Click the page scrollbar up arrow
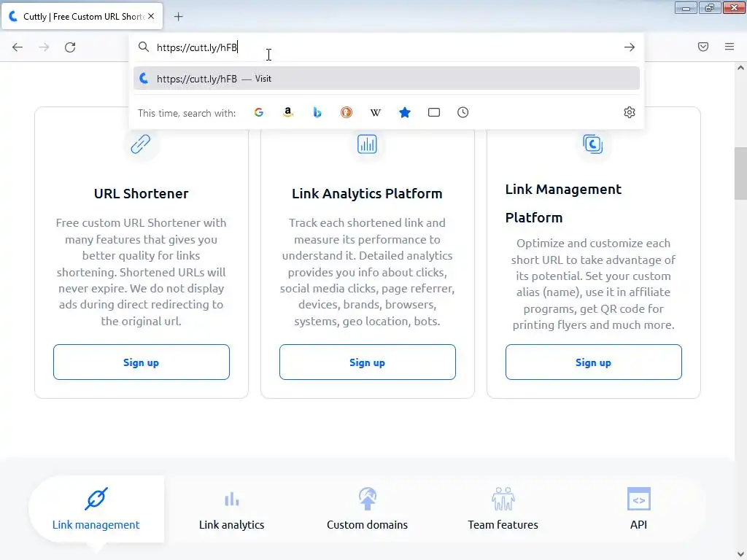Image resolution: width=747 pixels, height=560 pixels. pyautogui.click(x=740, y=68)
